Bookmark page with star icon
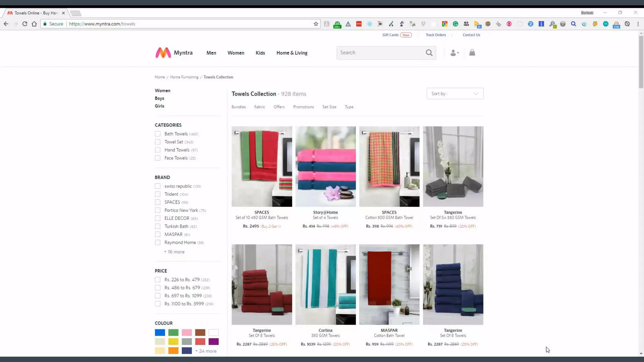The width and height of the screenshot is (644, 362). coord(316,24)
